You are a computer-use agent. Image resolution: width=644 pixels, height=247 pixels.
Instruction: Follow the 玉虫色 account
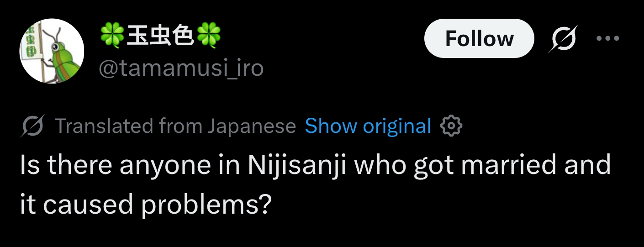pyautogui.click(x=479, y=38)
